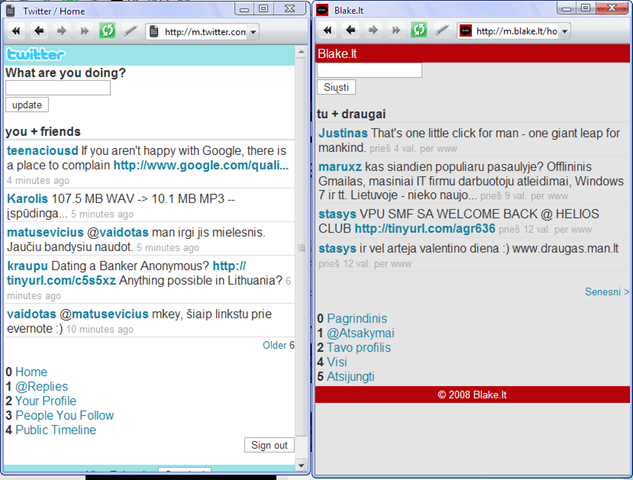
Task: Open tinyurl.com/c5s5xz link in kraupu tweet
Action: [61, 281]
